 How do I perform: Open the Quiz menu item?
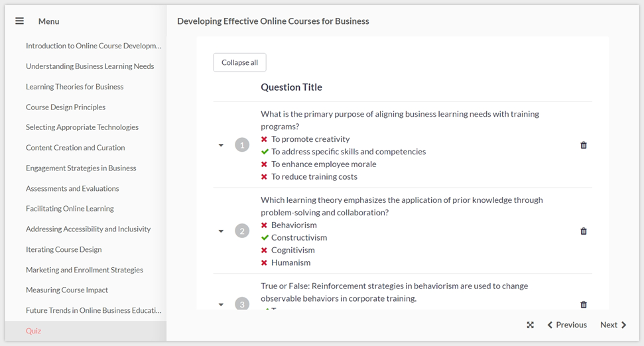click(x=33, y=331)
